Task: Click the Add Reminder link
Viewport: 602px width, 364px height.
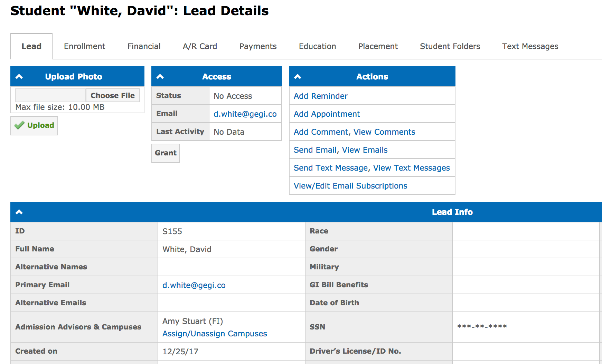Action: coord(321,96)
